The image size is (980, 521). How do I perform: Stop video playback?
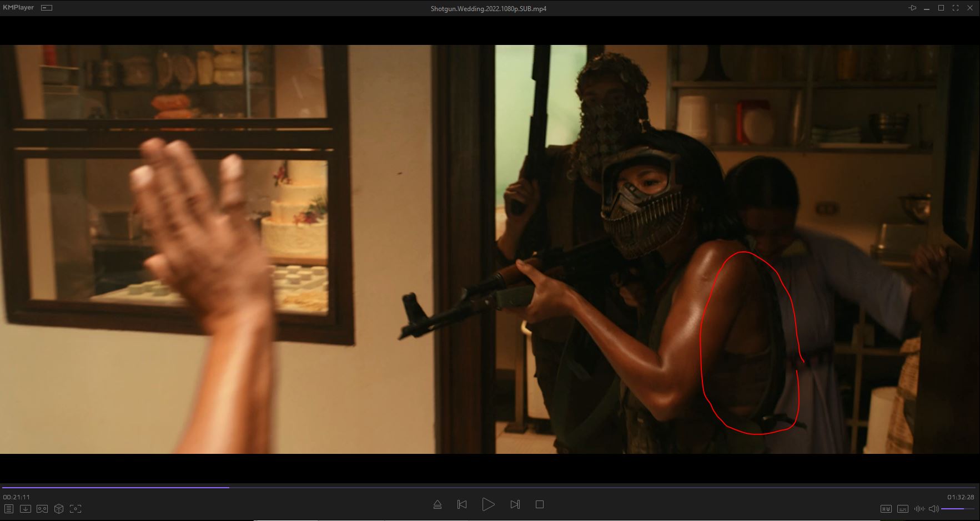539,504
